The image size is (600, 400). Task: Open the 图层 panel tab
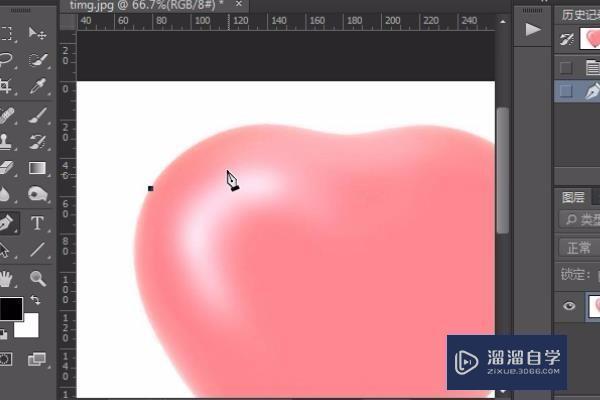[573, 198]
